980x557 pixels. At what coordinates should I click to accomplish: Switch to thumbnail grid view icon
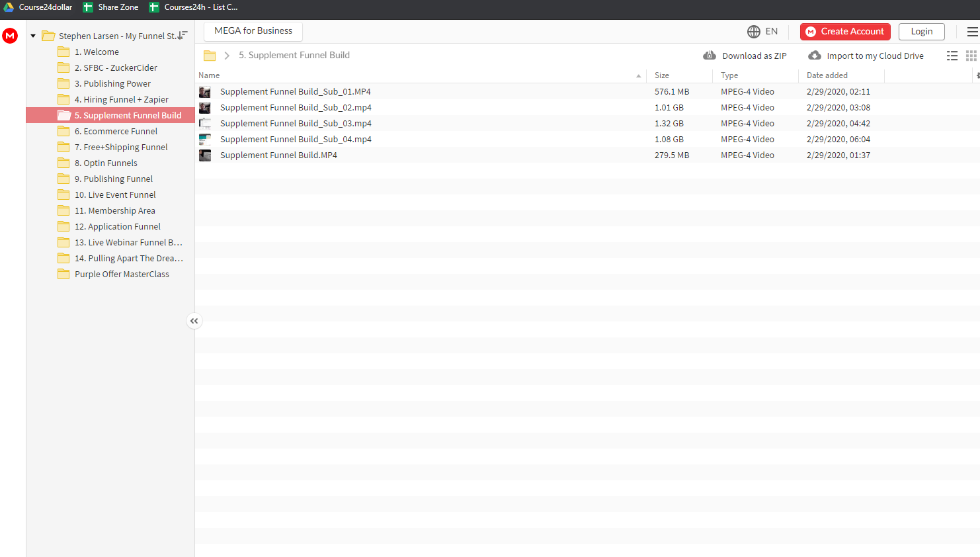pos(971,56)
